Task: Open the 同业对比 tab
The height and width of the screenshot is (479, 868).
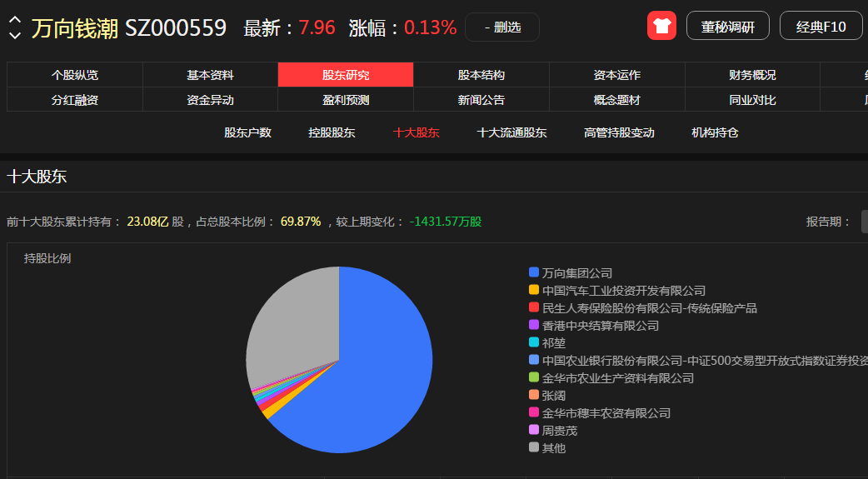Action: [x=752, y=100]
